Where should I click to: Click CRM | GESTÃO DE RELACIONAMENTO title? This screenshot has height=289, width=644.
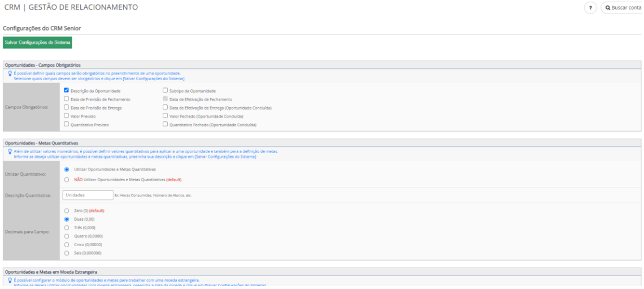(71, 7)
